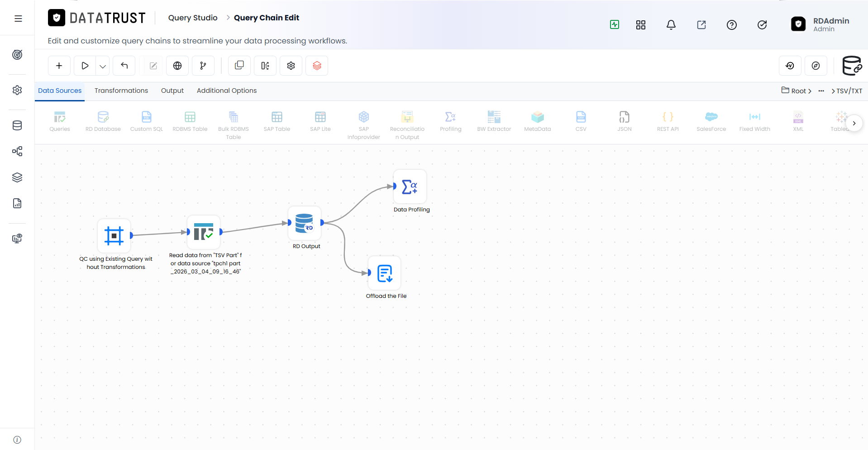
Task: Select the BW Extractor data source
Action: coord(494,121)
